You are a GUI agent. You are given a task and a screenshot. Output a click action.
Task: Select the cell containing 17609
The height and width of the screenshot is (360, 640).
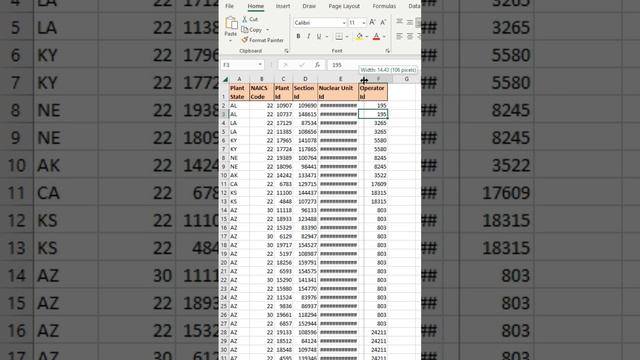[x=373, y=184]
